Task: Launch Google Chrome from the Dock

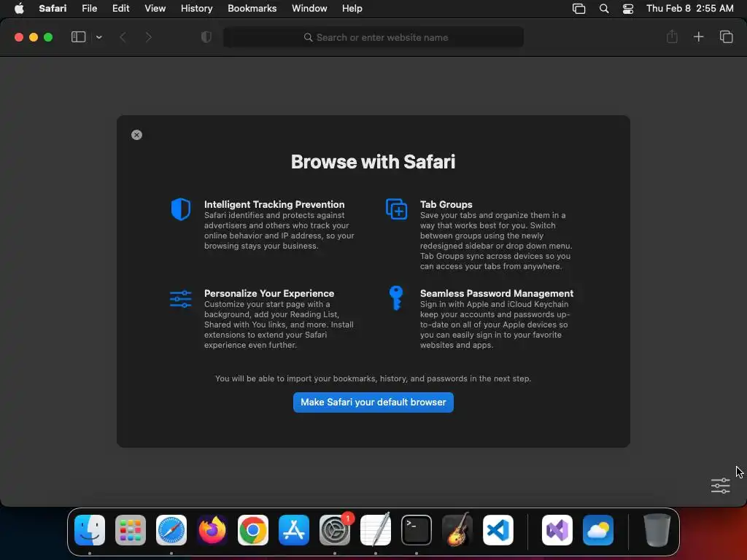Action: pyautogui.click(x=253, y=530)
